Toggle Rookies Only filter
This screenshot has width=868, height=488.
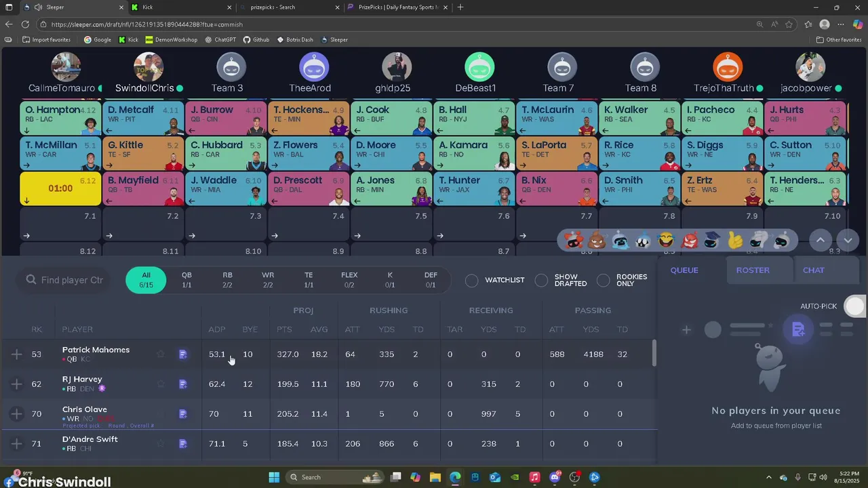point(603,280)
